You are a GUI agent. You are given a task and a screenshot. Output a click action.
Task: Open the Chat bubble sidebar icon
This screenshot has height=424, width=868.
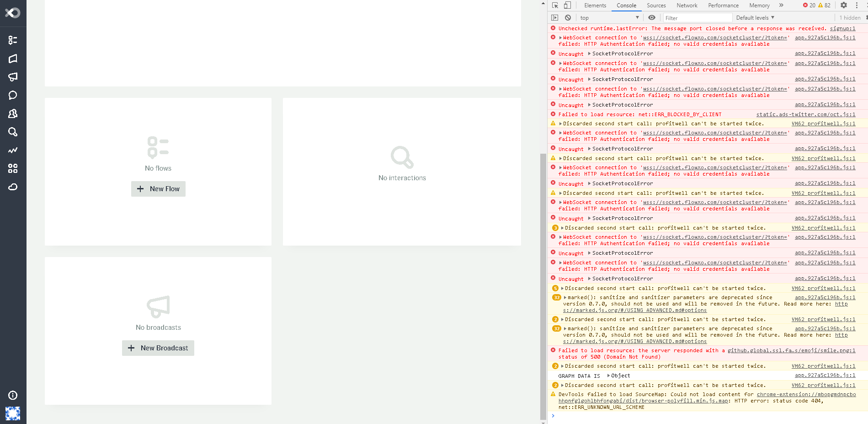click(x=13, y=95)
